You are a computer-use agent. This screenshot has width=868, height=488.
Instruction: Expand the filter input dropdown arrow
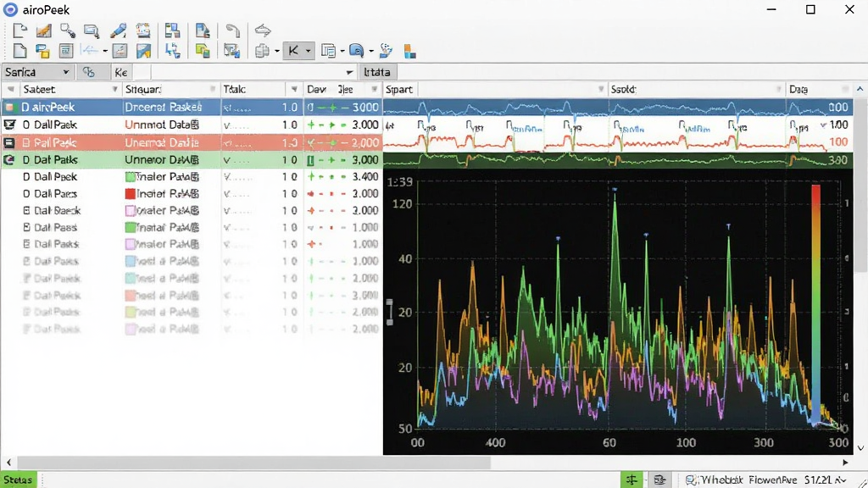coord(349,73)
